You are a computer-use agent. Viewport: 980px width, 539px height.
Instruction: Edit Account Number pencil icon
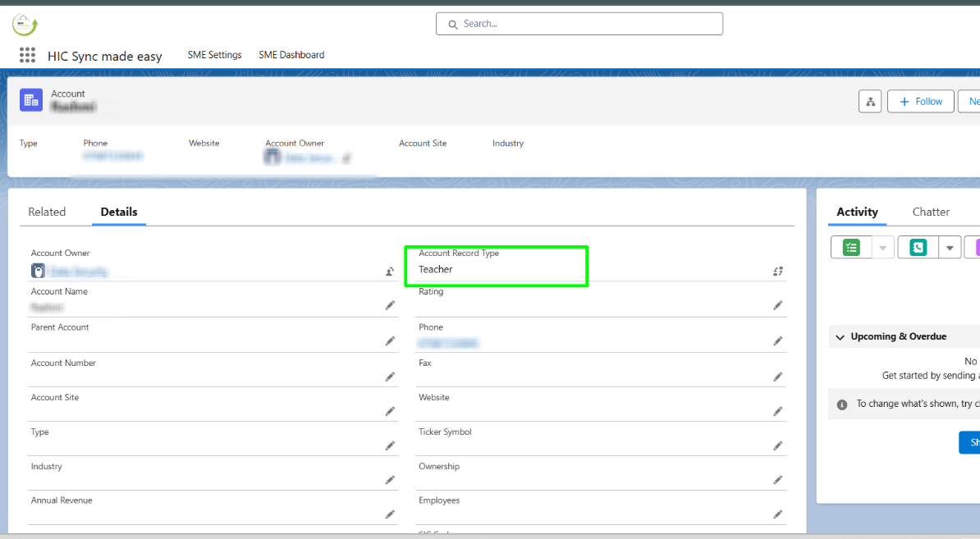[390, 377]
